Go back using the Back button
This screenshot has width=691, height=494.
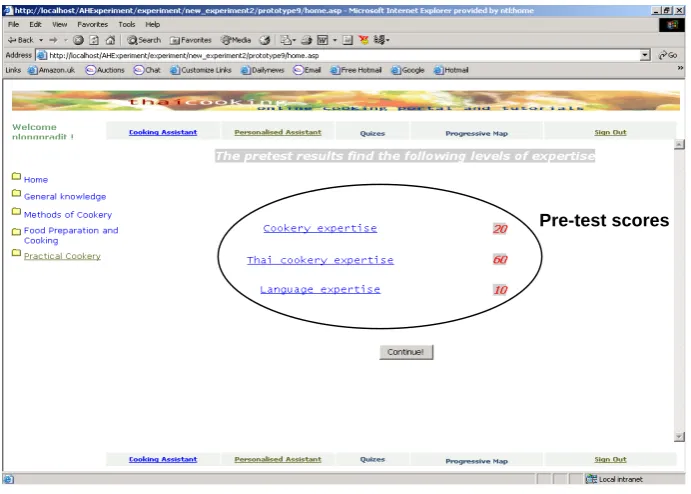point(20,40)
